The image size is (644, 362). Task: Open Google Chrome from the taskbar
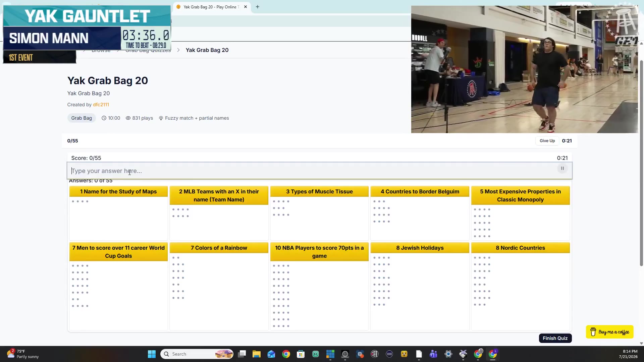click(286, 354)
